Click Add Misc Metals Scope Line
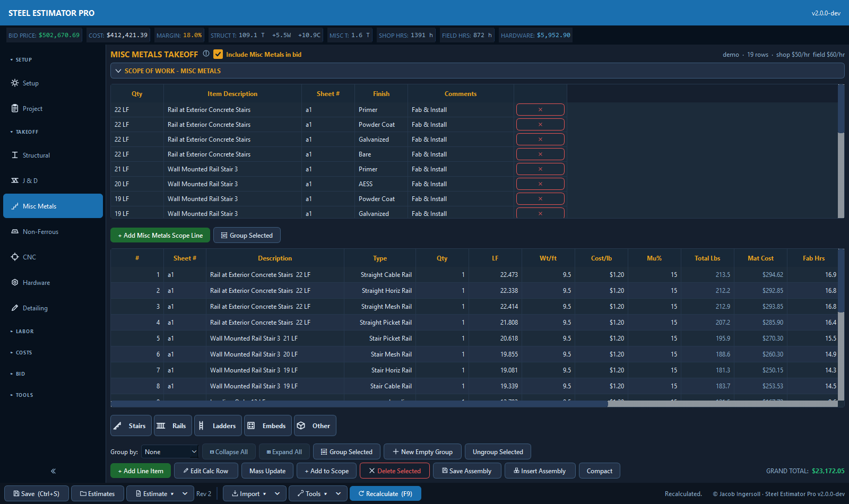 coord(160,235)
